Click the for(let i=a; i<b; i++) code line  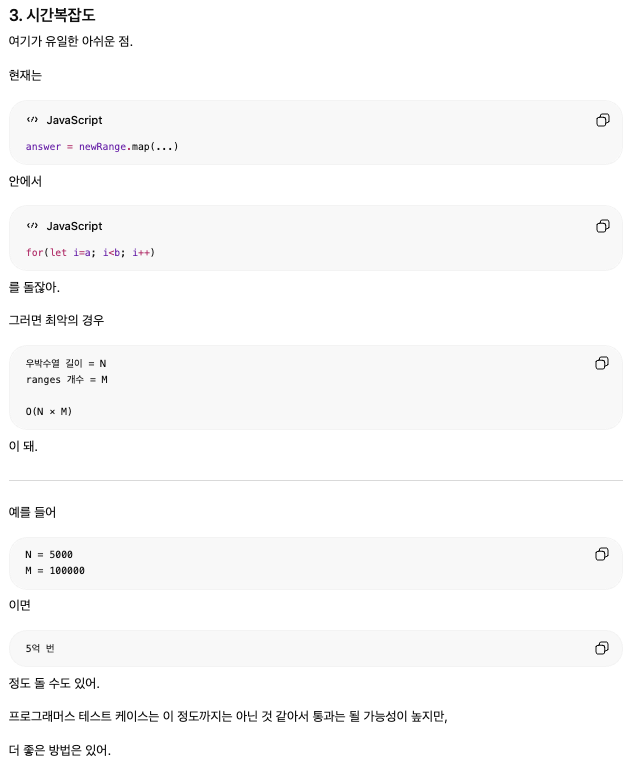[90, 253]
